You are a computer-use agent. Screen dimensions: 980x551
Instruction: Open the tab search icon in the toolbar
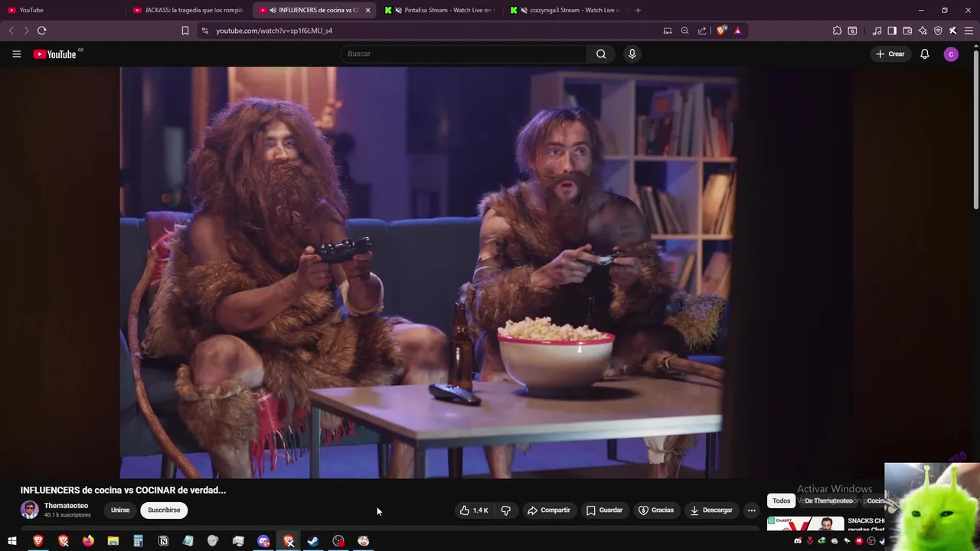pyautogui.click(x=852, y=31)
